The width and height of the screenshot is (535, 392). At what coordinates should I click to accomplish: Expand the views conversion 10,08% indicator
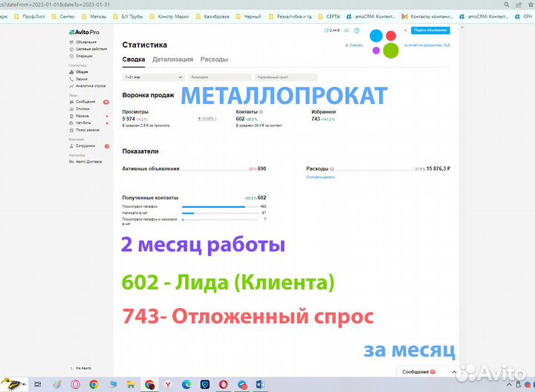click(x=207, y=119)
